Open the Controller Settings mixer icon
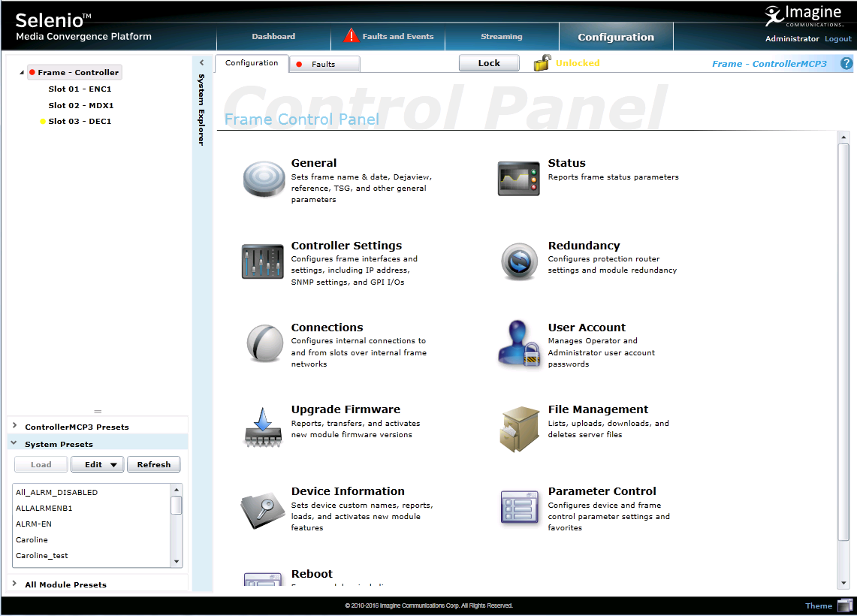The image size is (857, 616). pos(263,261)
